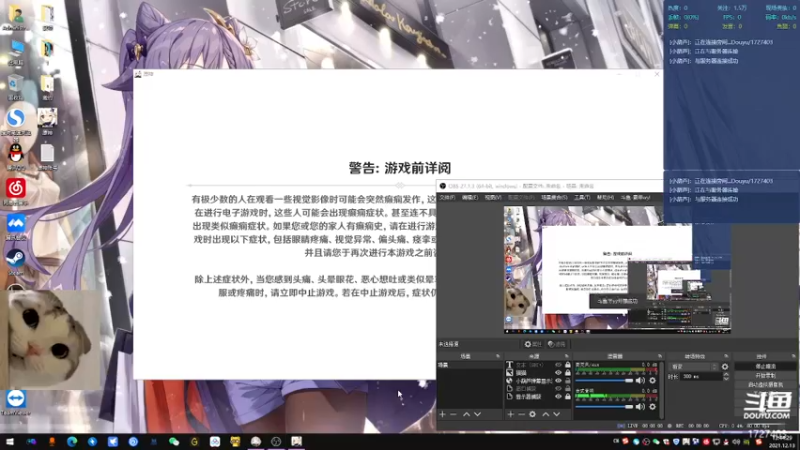
Task: Open selected source properties gear in Sources dock
Action: (532, 414)
